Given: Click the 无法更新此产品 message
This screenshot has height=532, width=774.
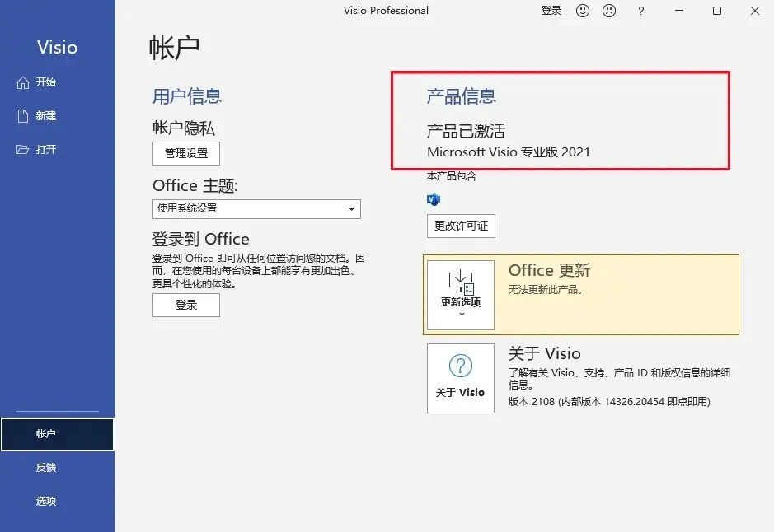Looking at the screenshot, I should point(546,290).
